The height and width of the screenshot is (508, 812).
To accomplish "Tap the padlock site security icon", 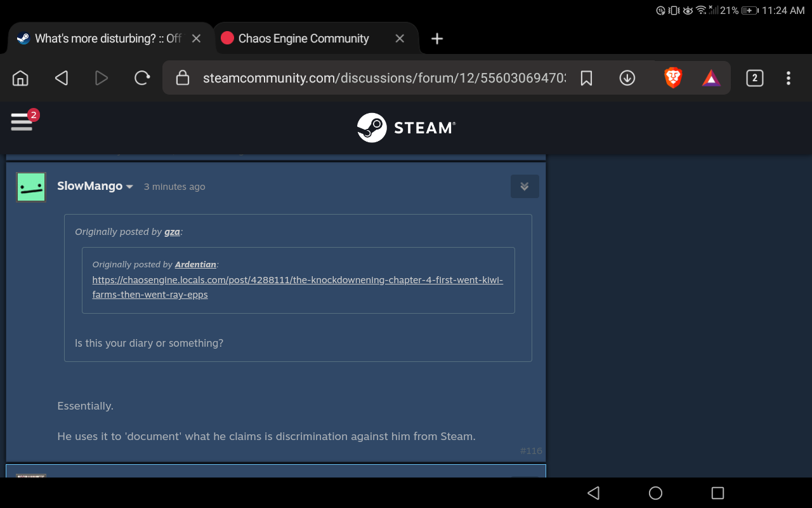I will (183, 78).
